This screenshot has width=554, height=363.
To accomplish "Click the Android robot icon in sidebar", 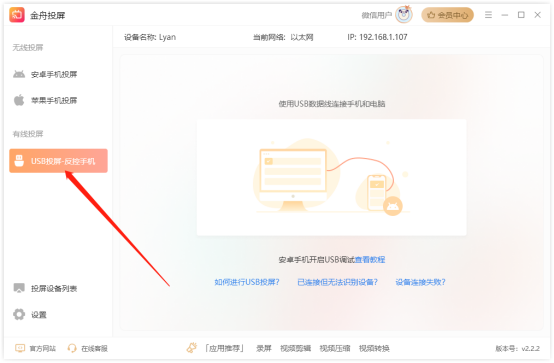I will pos(19,74).
